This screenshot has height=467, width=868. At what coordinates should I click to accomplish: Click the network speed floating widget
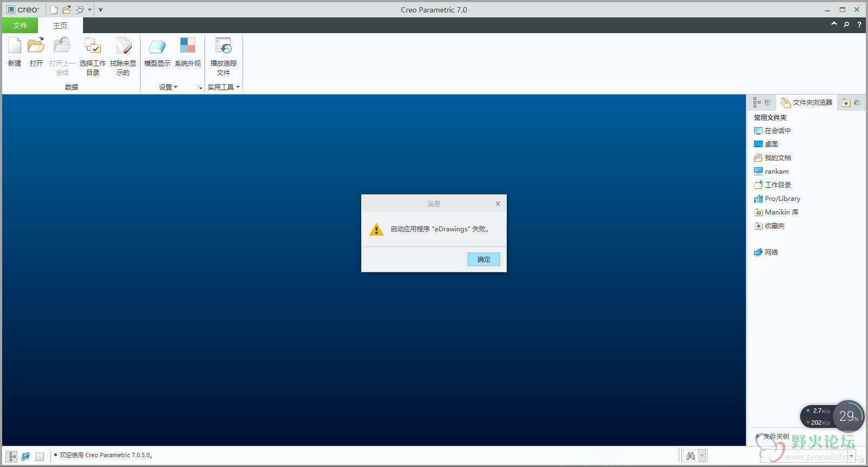[819, 416]
